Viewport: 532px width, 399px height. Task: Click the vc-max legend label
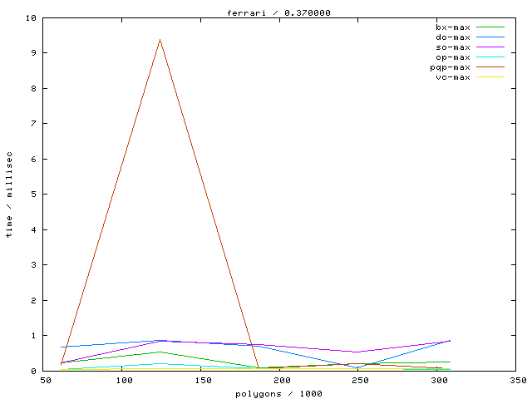pyautogui.click(x=453, y=77)
